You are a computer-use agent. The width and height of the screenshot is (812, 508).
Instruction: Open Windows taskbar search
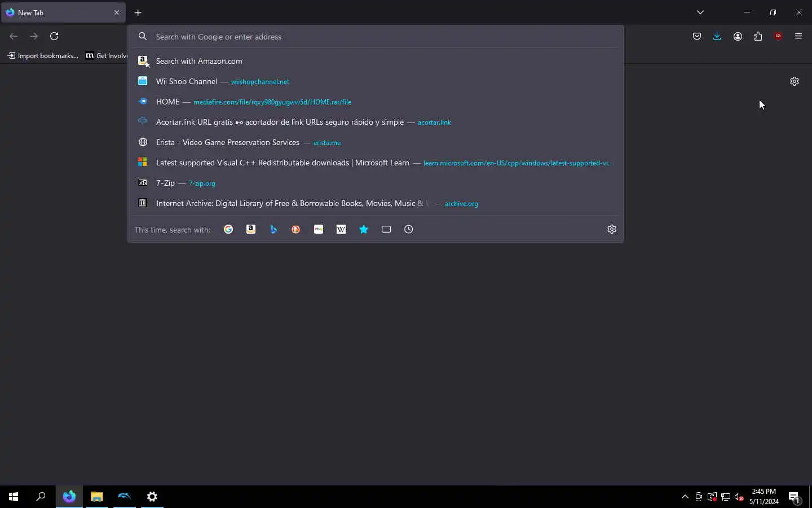41,497
